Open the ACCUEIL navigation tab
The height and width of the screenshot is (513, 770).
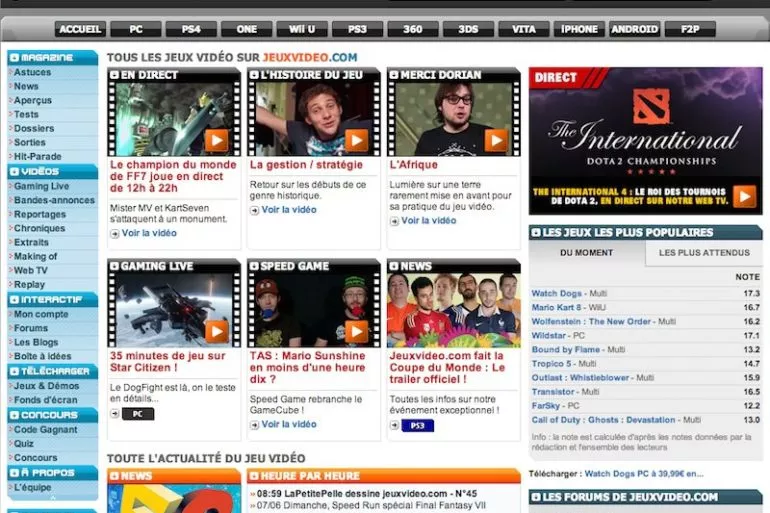pyautogui.click(x=80, y=29)
